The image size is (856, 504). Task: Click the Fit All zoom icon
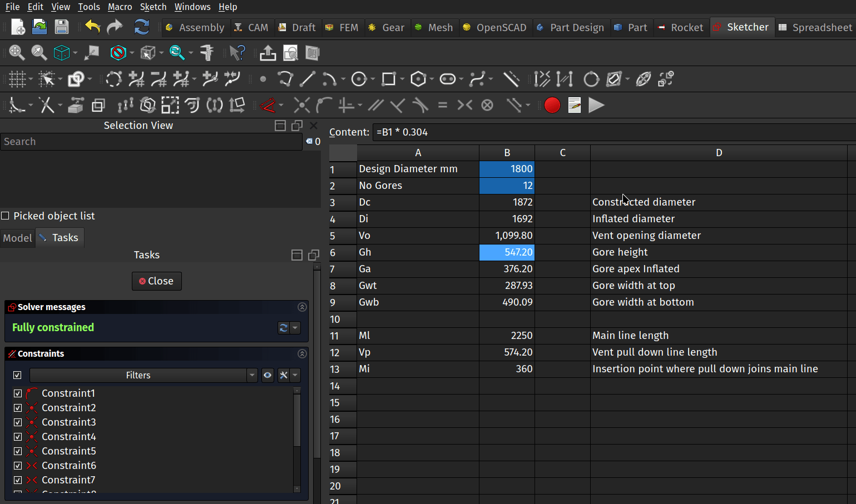[17, 53]
